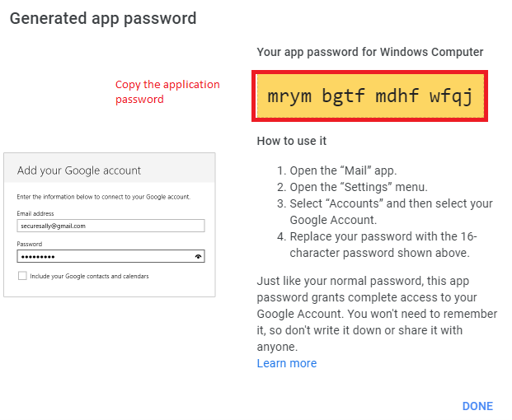Click step two Open the Settings menu
Screen dimensions: 512x420
click(352, 187)
